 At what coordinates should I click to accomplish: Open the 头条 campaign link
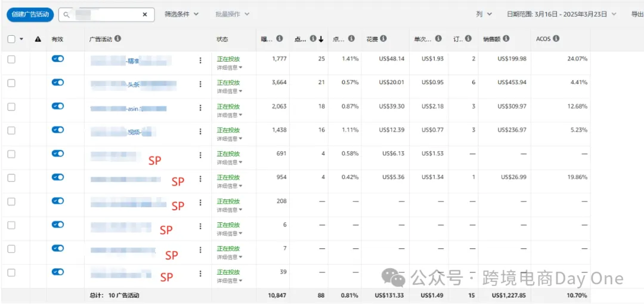(x=134, y=85)
